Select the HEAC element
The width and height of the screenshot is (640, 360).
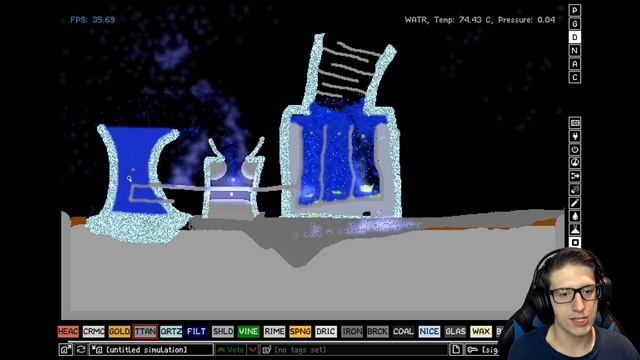coord(68,331)
